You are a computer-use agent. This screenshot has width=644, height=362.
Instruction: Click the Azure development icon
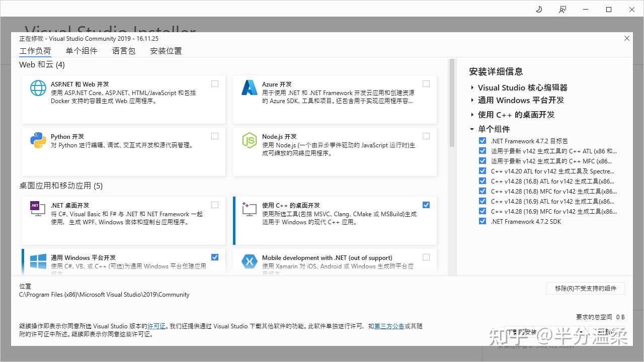(x=249, y=87)
